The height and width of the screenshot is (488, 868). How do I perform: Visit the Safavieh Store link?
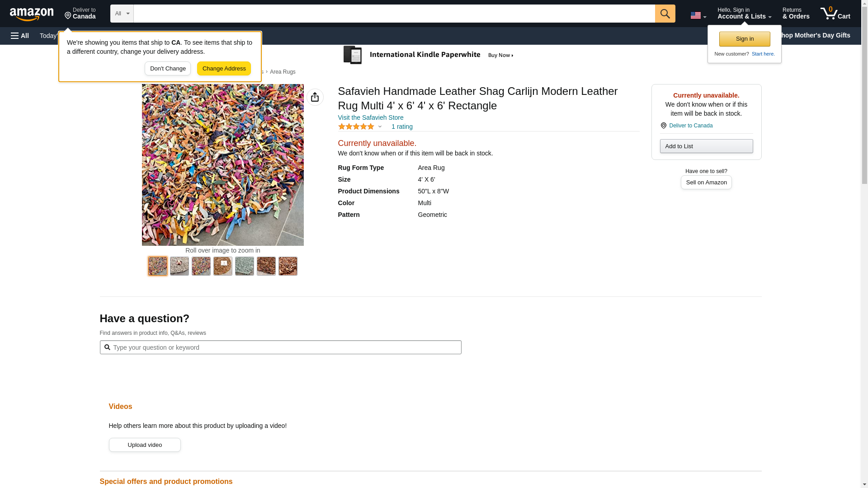click(x=370, y=117)
